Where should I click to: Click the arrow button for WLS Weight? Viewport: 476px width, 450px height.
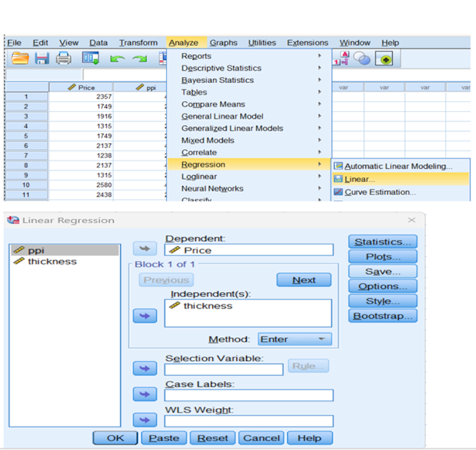[145, 420]
